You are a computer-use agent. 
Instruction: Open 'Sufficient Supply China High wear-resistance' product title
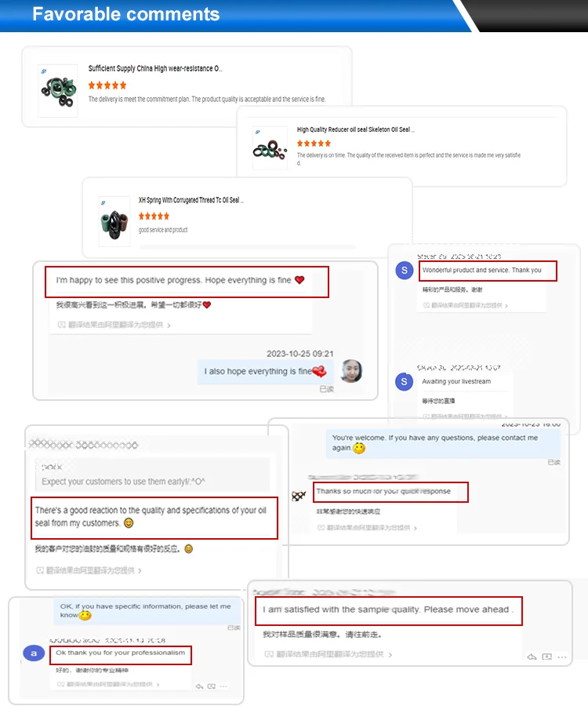pos(155,68)
